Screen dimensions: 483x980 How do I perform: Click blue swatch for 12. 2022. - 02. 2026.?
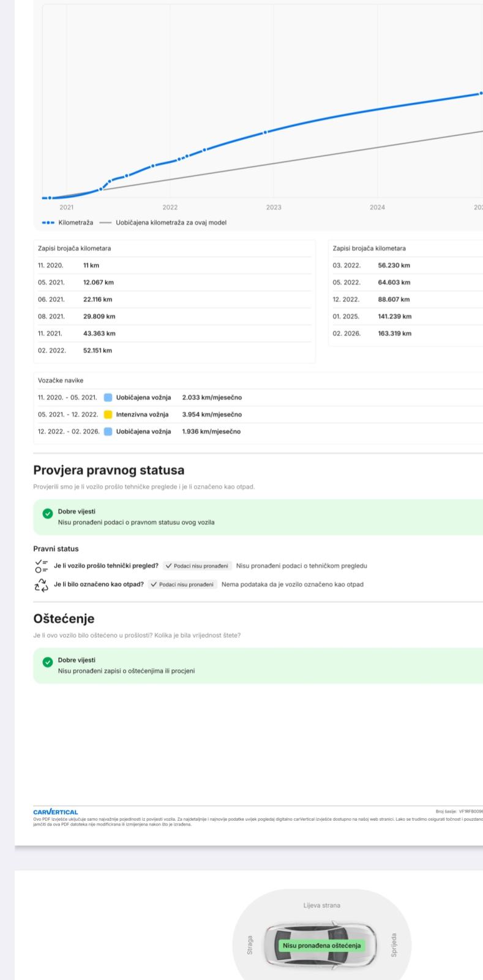(108, 432)
